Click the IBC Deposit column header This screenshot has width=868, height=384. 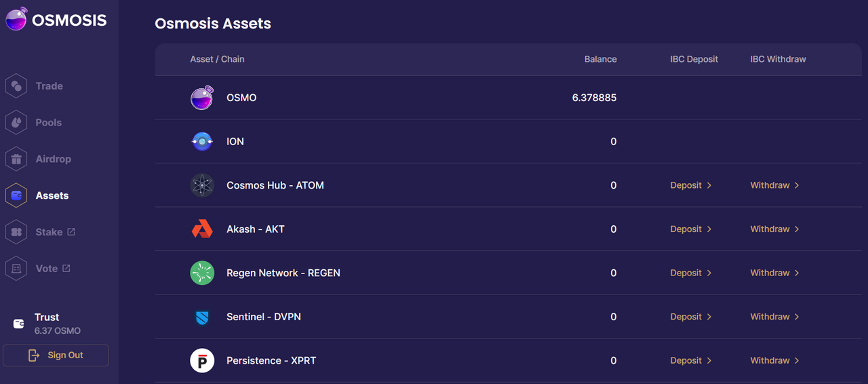694,59
